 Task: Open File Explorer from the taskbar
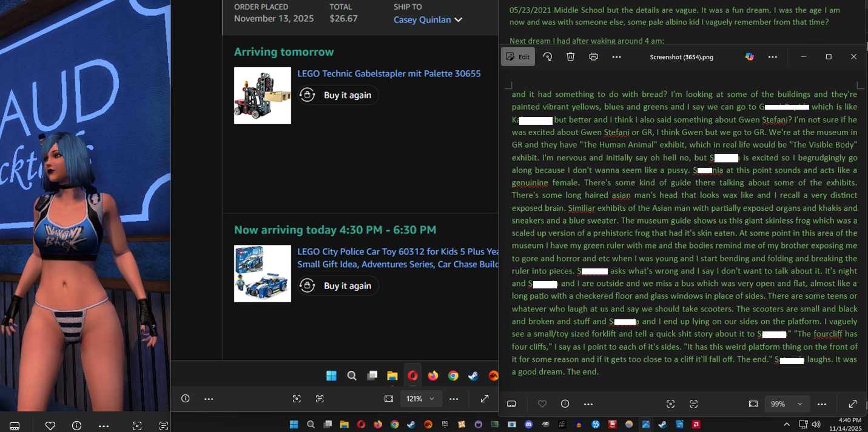(344, 425)
